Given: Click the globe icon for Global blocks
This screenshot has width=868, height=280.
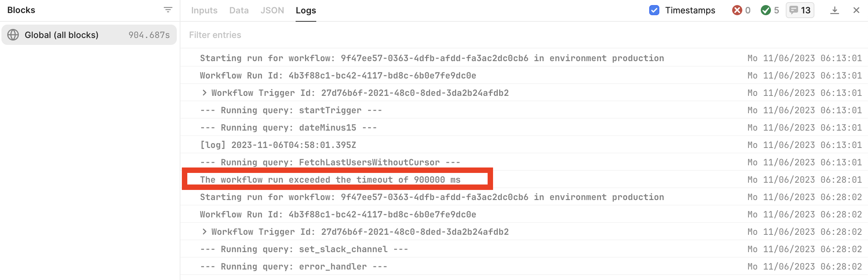Looking at the screenshot, I should pyautogui.click(x=13, y=35).
